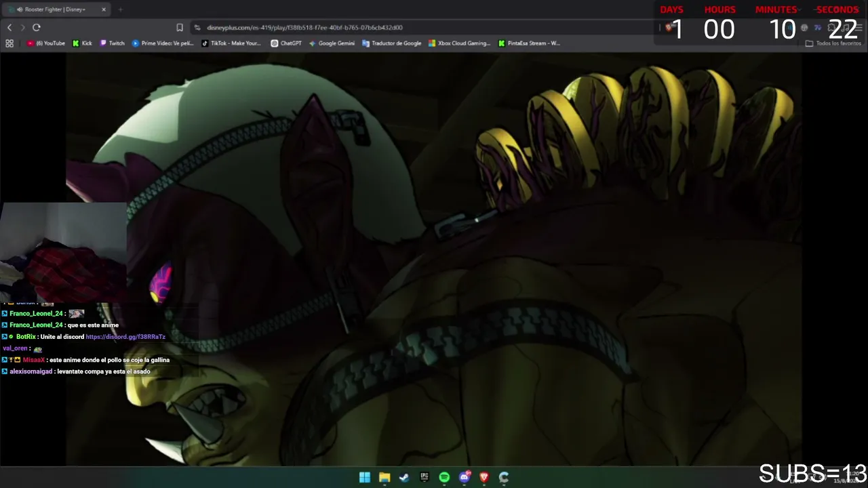Click the image in Franco_Leonel_24's chat message
The image size is (868, 488).
click(x=76, y=314)
